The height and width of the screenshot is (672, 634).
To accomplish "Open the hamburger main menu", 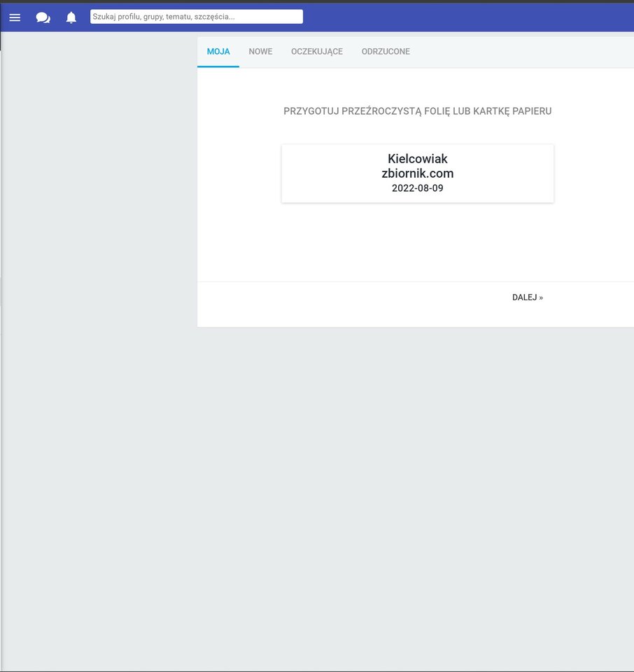I will 15,17.
